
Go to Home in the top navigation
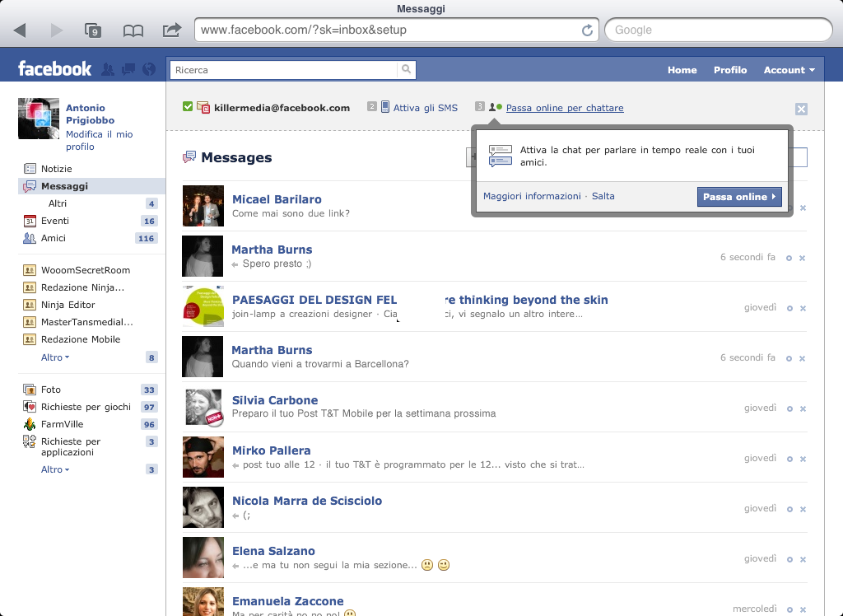click(682, 70)
